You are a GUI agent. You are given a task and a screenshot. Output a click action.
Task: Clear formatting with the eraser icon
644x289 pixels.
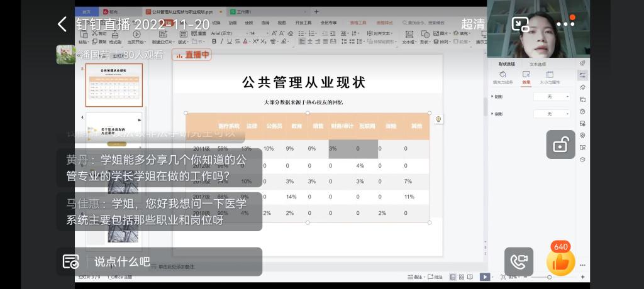click(x=289, y=33)
